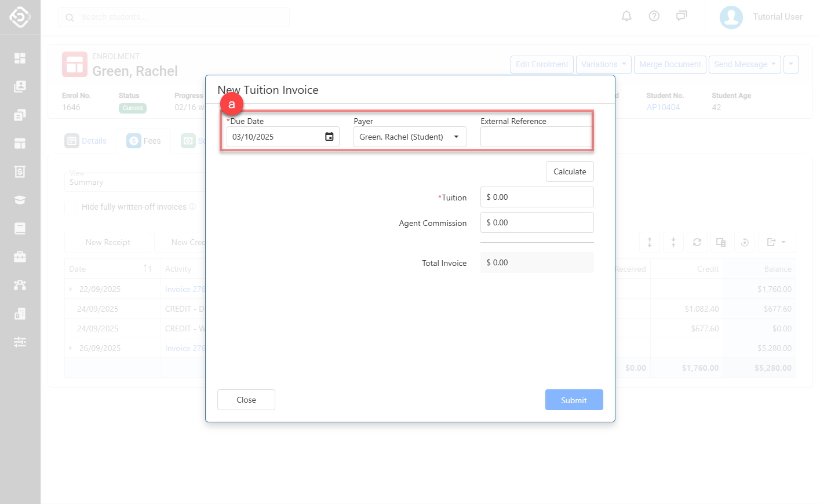
Task: Click the Calculate button
Action: pos(569,171)
